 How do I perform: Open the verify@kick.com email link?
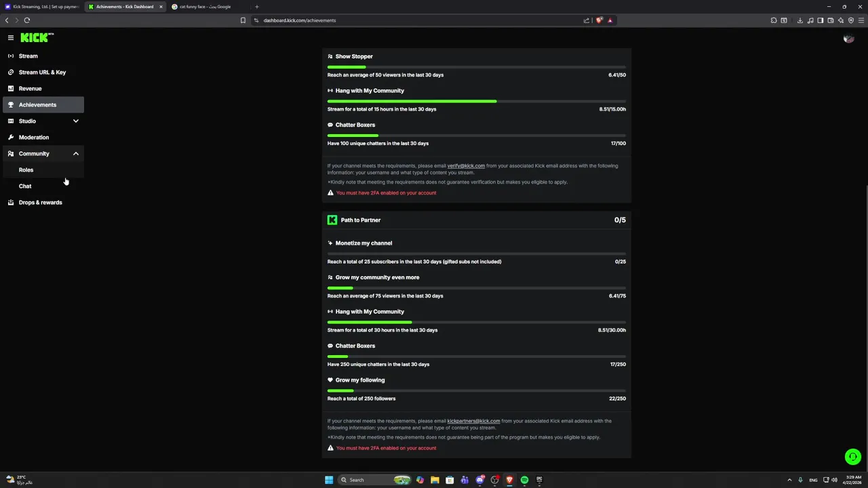[x=466, y=166]
